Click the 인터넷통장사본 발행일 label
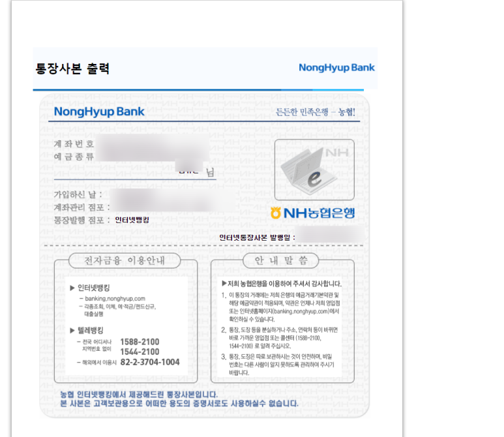The width and height of the screenshot is (504, 437). pyautogui.click(x=257, y=237)
